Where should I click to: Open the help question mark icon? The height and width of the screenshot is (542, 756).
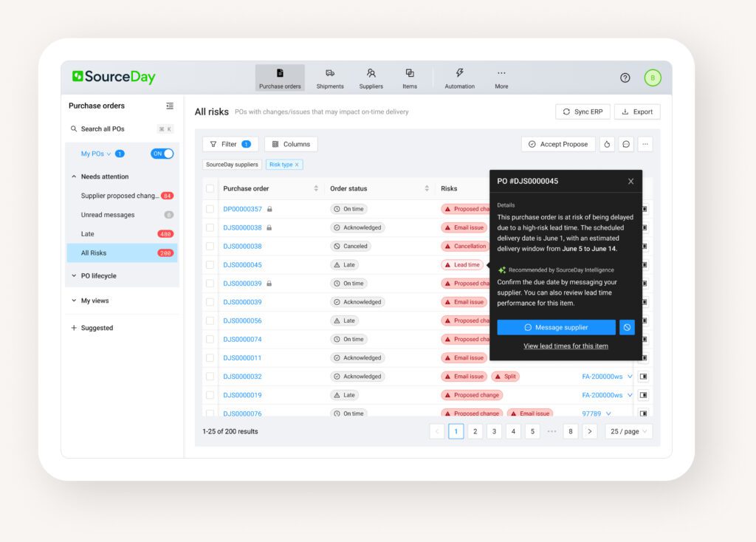coord(625,78)
